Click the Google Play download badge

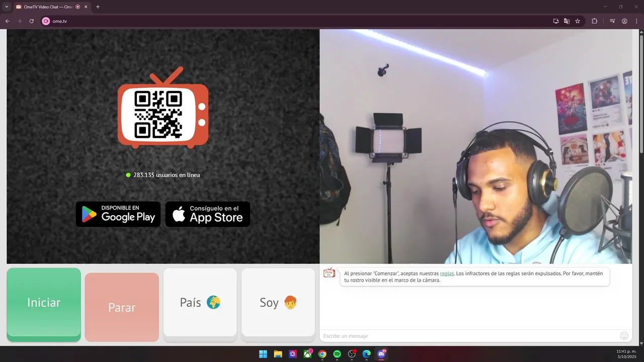pyautogui.click(x=118, y=214)
